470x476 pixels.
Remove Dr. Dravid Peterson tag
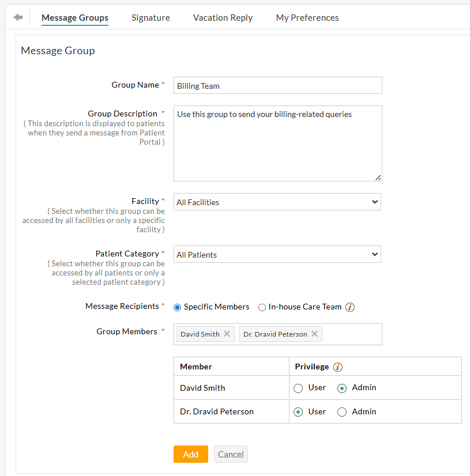click(314, 334)
